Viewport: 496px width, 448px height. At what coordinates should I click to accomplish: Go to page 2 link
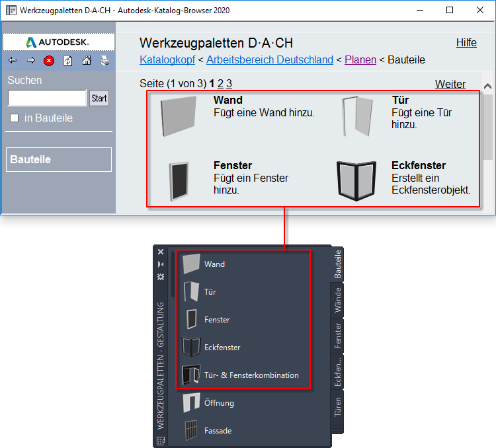point(220,83)
